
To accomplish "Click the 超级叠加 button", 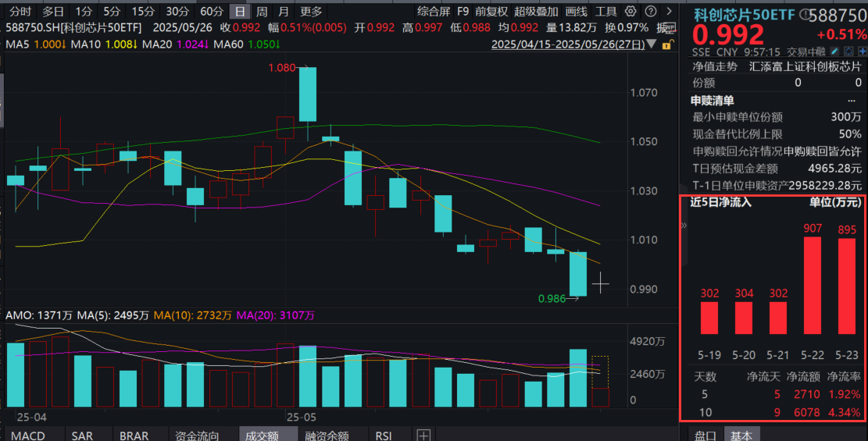I will tap(536, 12).
